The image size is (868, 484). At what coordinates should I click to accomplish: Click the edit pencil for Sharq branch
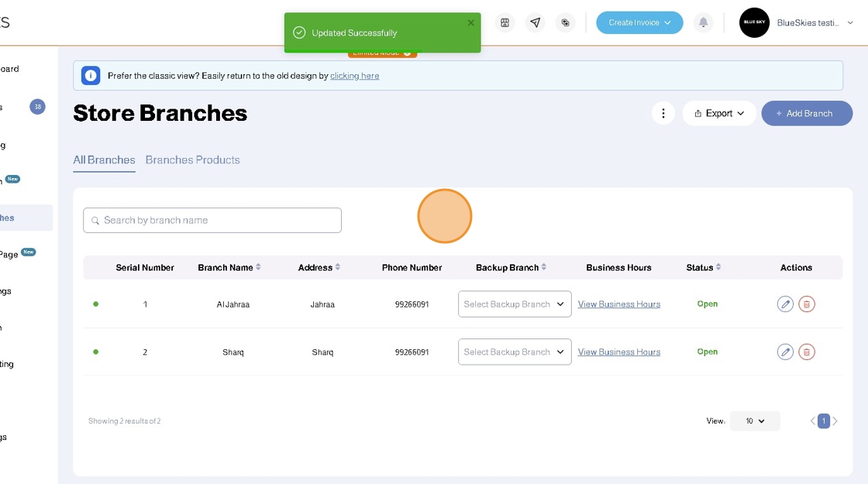785,352
